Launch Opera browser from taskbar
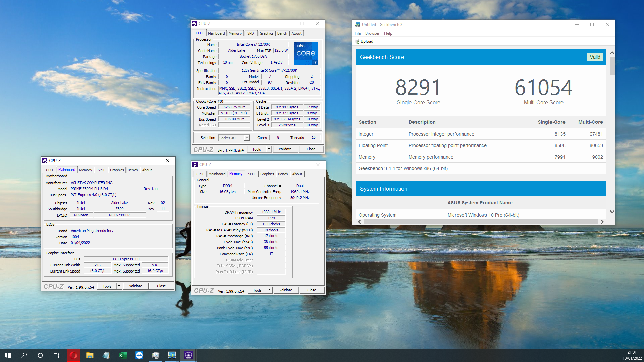Screen dimensions: 644x362 (x=73, y=355)
